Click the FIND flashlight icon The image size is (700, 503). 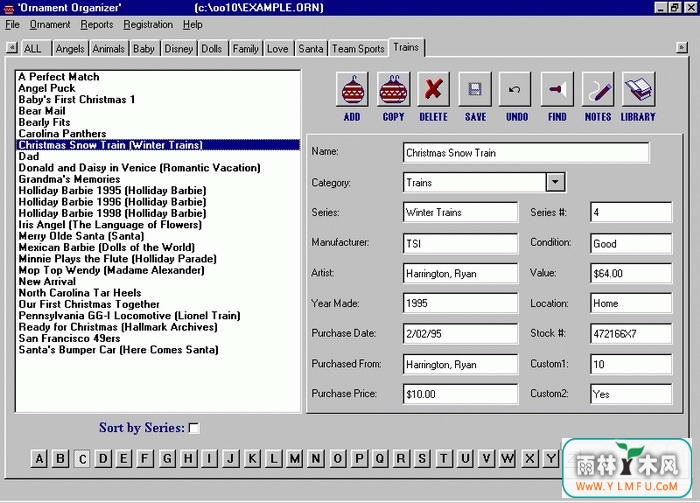[557, 89]
